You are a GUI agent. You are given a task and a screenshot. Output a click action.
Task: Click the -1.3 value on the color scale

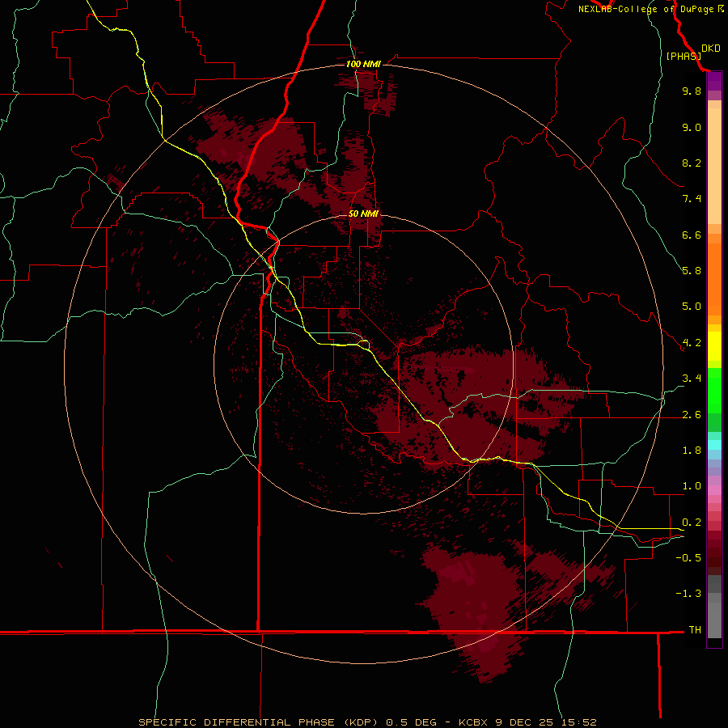click(688, 594)
